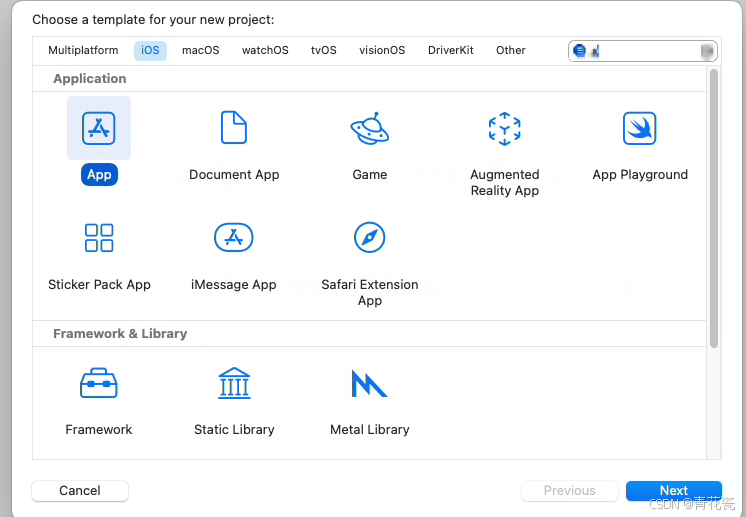Select the iMessage App bubble icon
Image resolution: width=746 pixels, height=517 pixels.
234,237
